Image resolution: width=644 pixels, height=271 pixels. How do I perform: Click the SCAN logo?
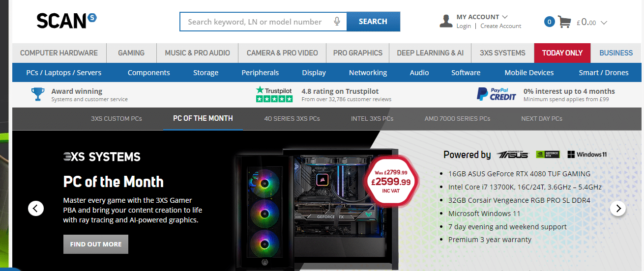pyautogui.click(x=66, y=21)
